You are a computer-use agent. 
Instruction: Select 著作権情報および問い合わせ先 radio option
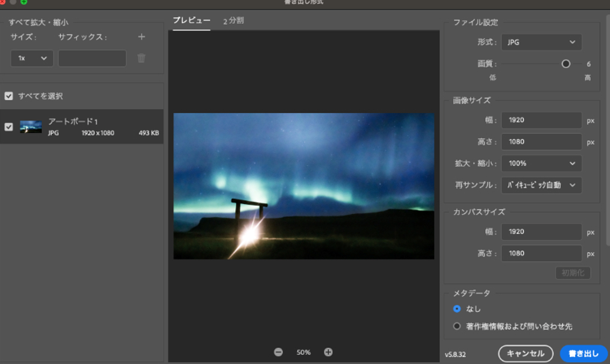click(457, 326)
